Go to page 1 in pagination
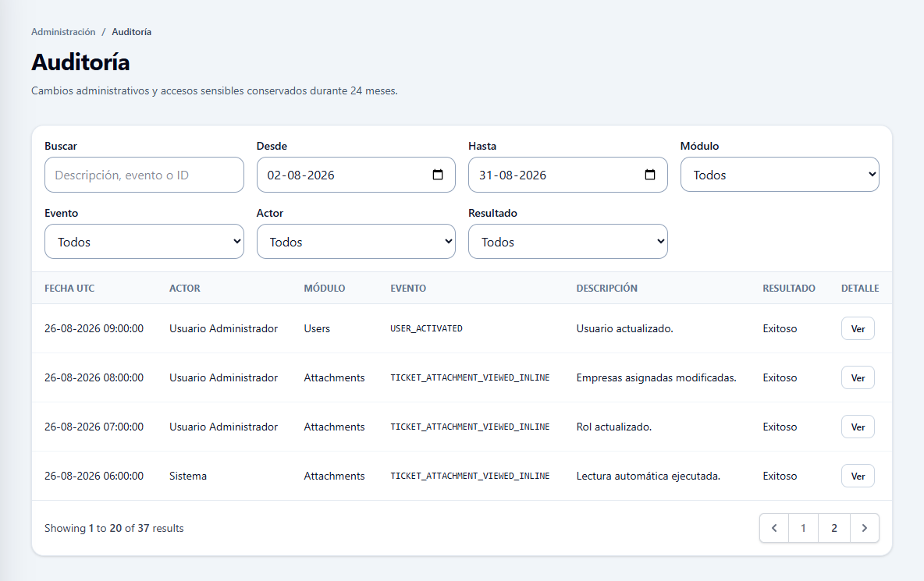 [803, 528]
